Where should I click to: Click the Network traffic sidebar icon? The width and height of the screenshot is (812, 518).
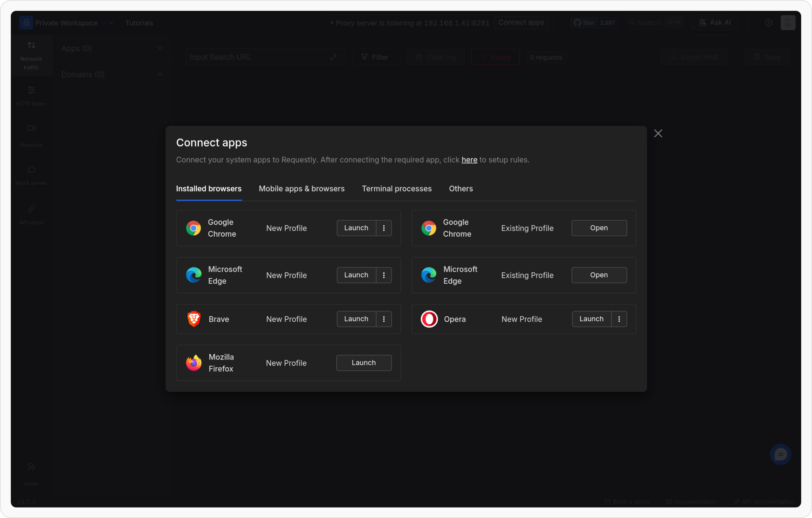(x=31, y=45)
